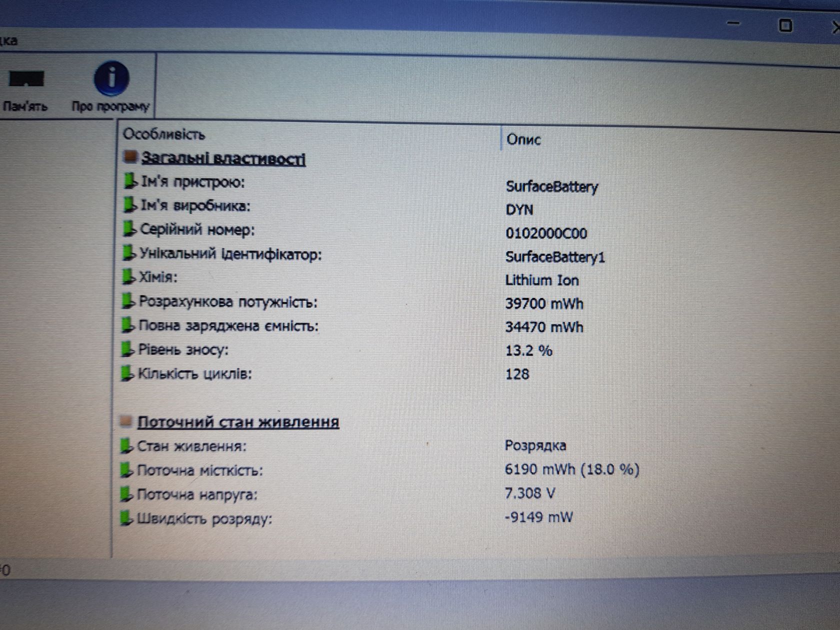Click the icon beside Поточний стан живлення
Image resolution: width=840 pixels, height=630 pixels.
tap(126, 421)
